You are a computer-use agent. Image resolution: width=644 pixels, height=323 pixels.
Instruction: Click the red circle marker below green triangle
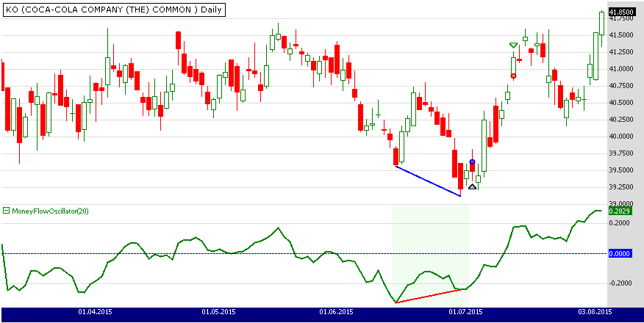point(513,76)
